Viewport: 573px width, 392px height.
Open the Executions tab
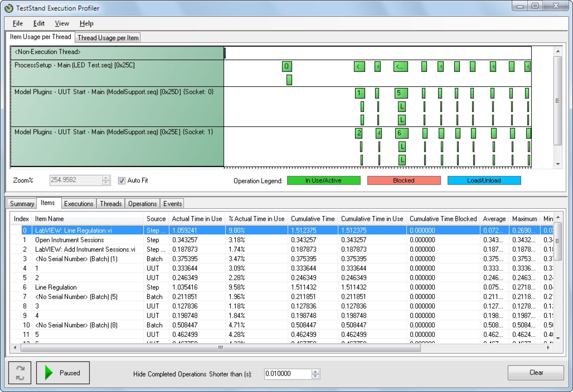point(78,204)
